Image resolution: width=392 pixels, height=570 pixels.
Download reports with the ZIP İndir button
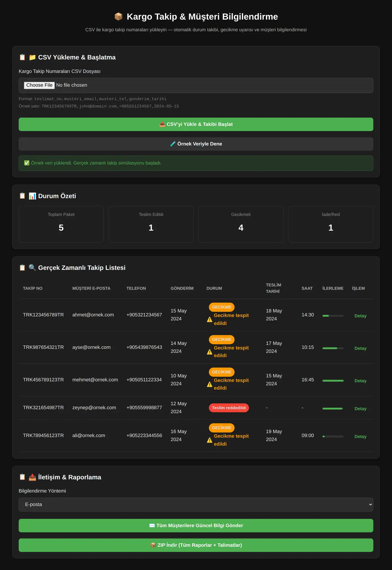point(196,545)
